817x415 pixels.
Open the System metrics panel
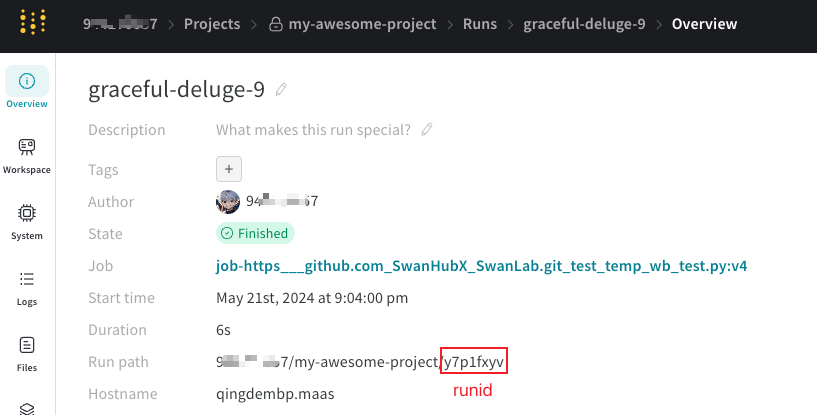tap(27, 221)
